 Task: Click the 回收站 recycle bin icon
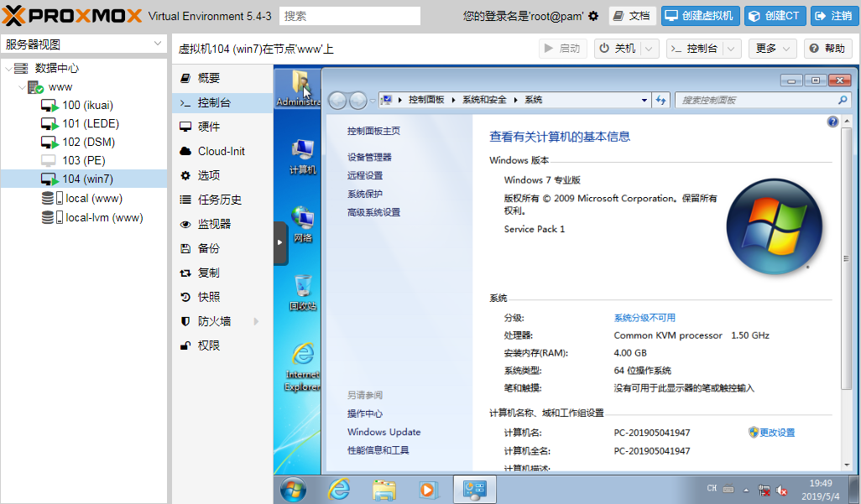pos(303,293)
